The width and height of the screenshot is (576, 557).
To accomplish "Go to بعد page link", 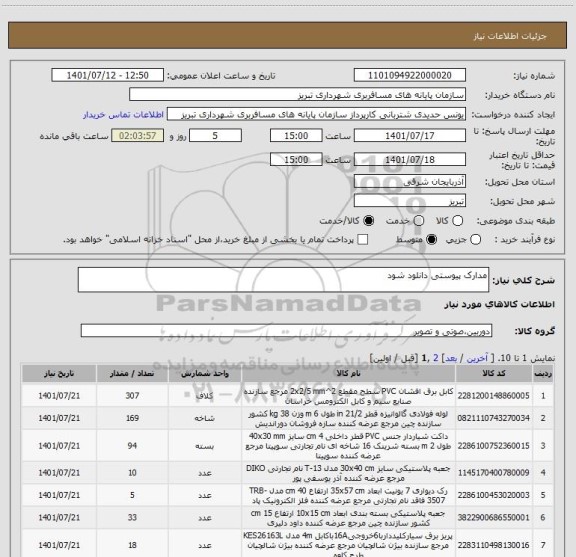I will [451, 358].
